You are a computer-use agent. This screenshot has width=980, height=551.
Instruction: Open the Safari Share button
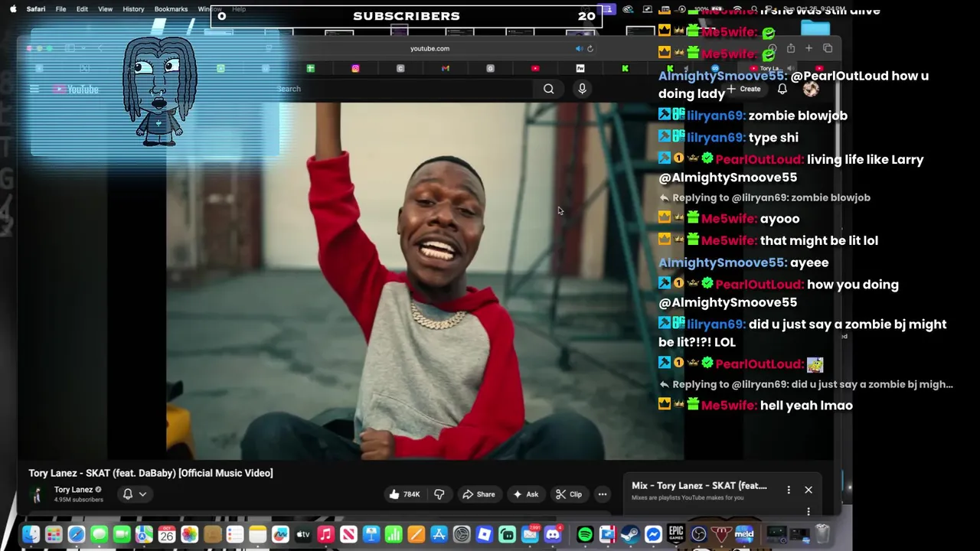coord(790,48)
